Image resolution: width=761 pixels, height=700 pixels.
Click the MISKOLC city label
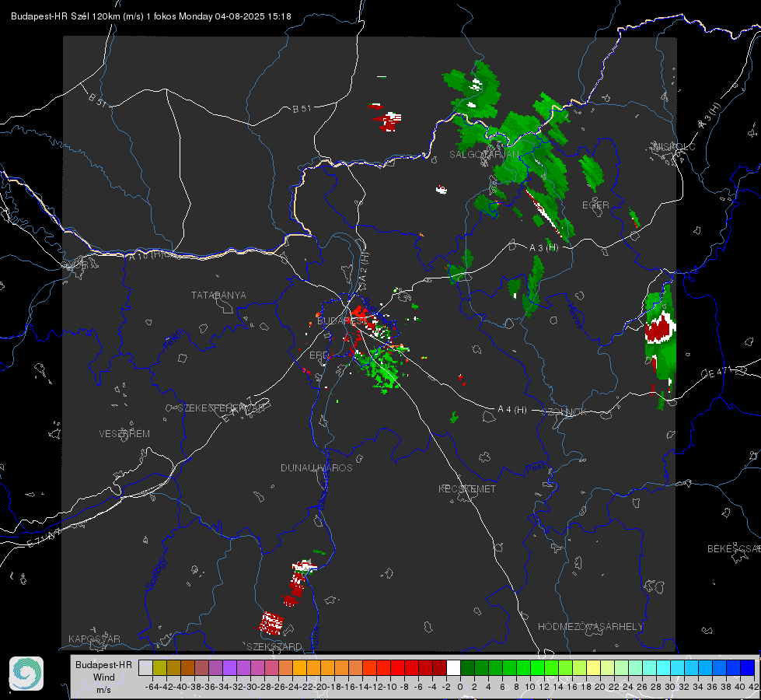[x=674, y=146]
